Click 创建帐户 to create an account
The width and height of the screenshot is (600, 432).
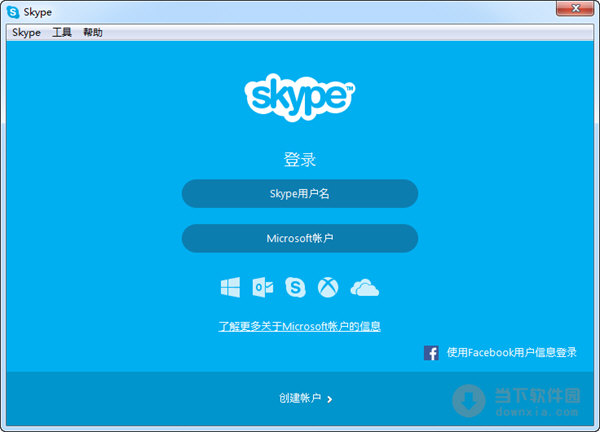[x=300, y=398]
